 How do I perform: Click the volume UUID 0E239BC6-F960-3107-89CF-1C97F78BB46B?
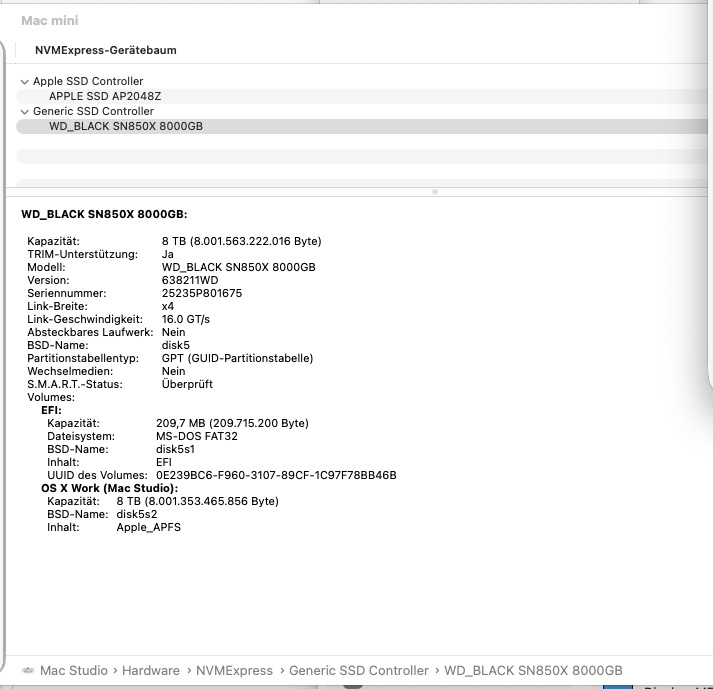tap(276, 475)
